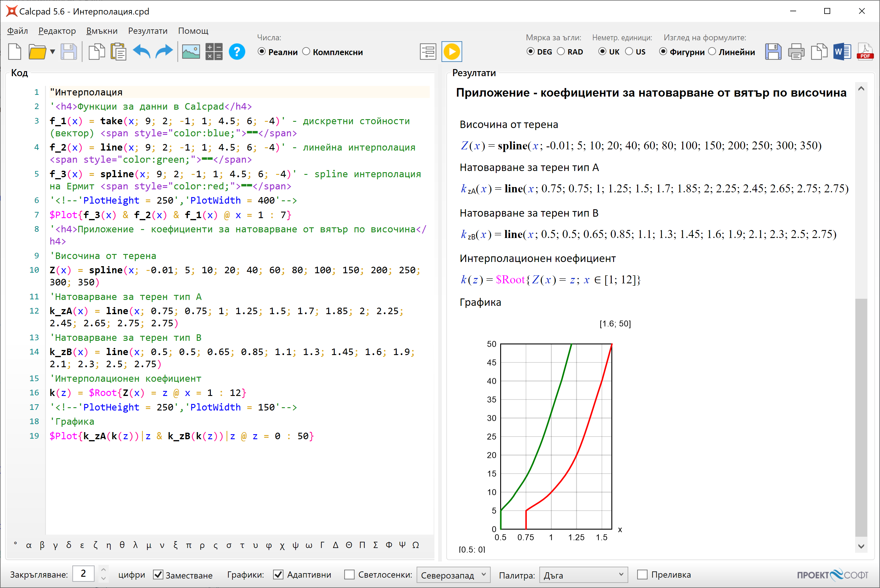Enable the Светлосенки checkbox
The image size is (880, 588).
pyautogui.click(x=349, y=574)
